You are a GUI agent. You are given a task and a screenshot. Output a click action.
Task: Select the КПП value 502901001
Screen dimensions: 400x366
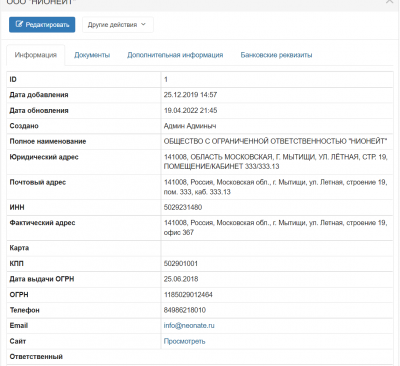181,264
